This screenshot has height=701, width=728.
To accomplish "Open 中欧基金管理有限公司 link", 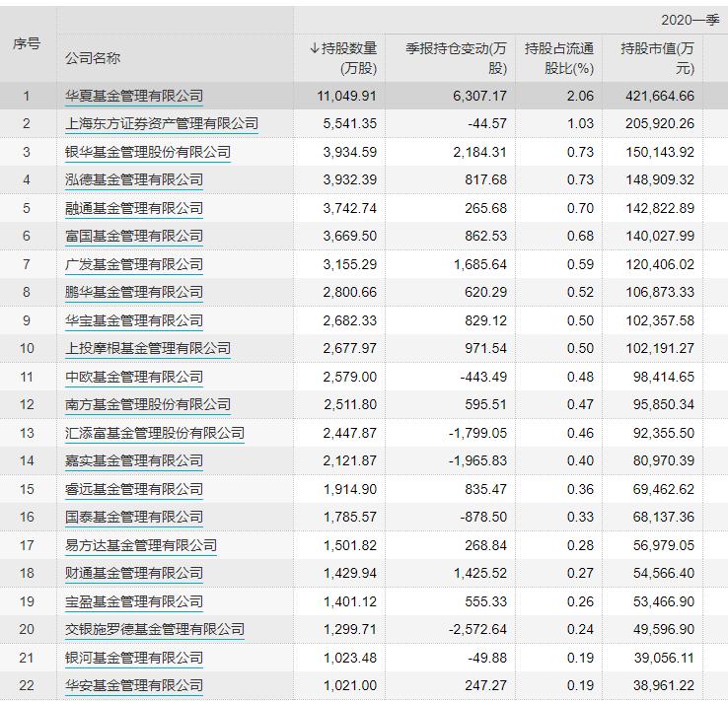I will (x=134, y=377).
